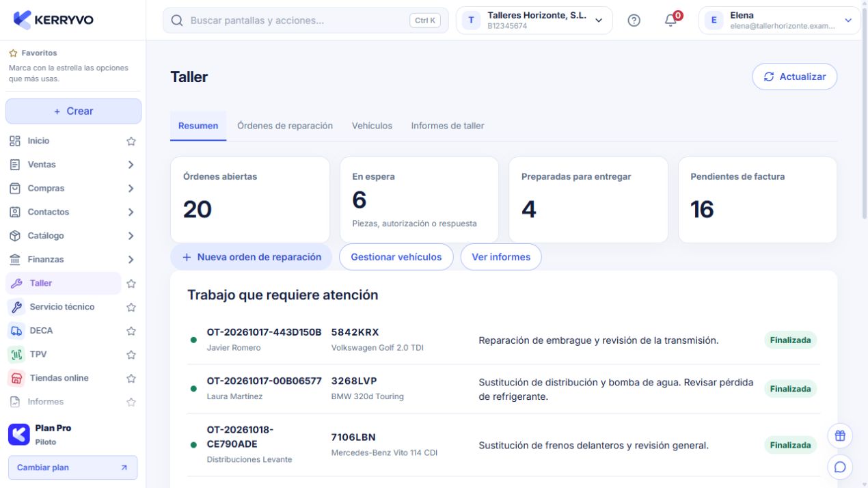Click the Kerryvo logo
This screenshot has width=868, height=488.
click(x=53, y=20)
